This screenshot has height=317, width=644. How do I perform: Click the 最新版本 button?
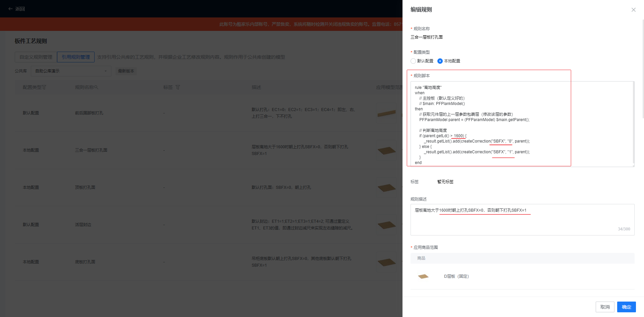tap(126, 71)
